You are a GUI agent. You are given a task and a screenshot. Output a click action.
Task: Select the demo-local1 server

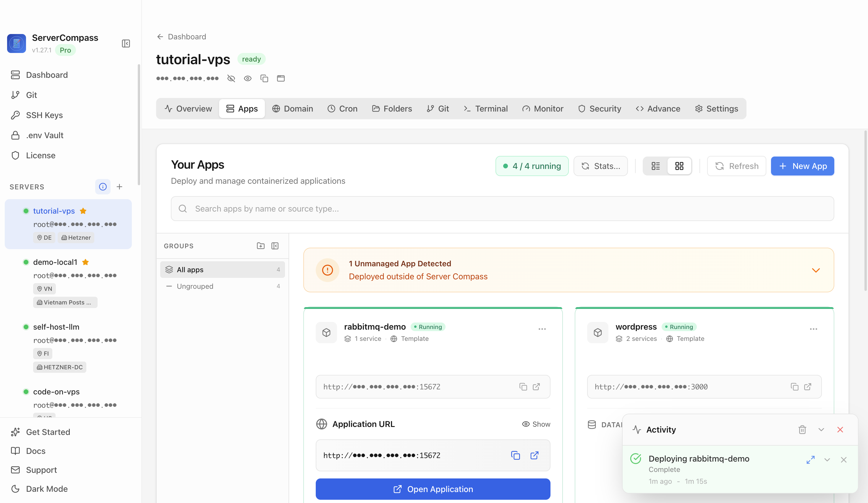(68, 282)
